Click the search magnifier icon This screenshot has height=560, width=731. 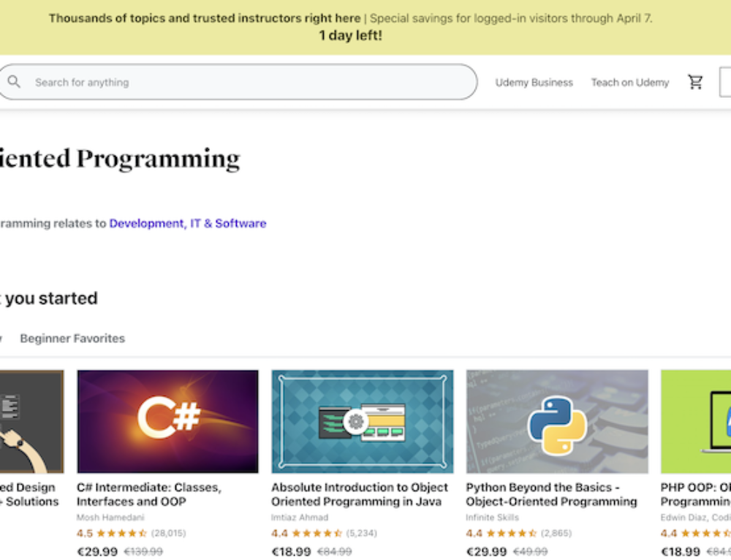[x=14, y=82]
